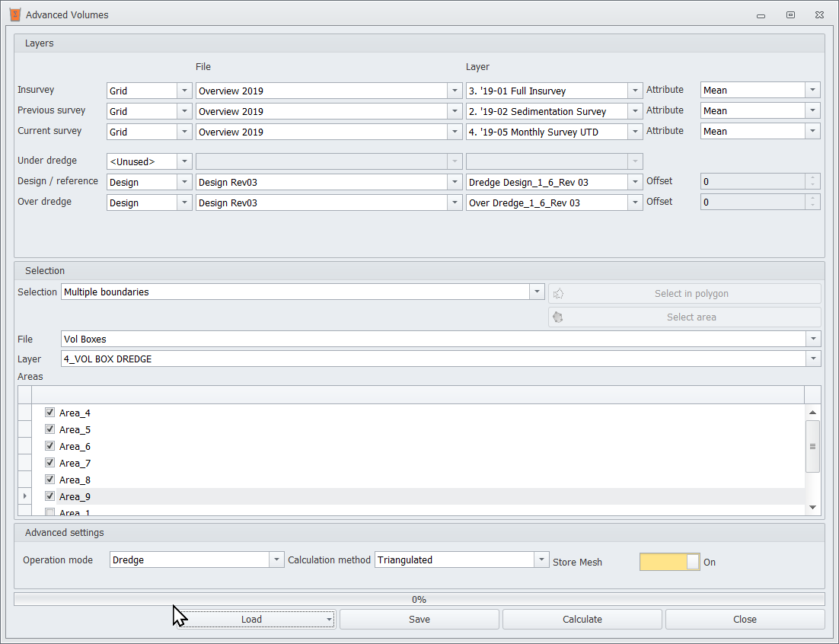
Task: Click the Select area icon
Action: click(558, 317)
